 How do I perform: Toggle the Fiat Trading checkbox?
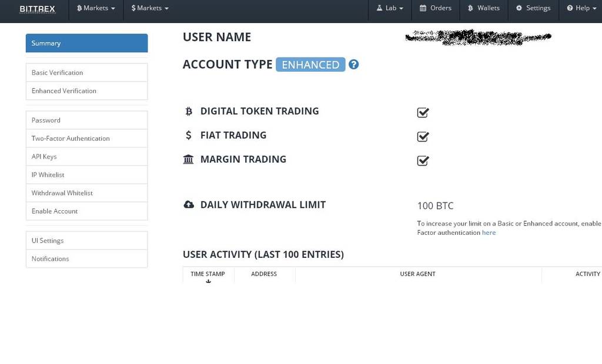point(423,137)
